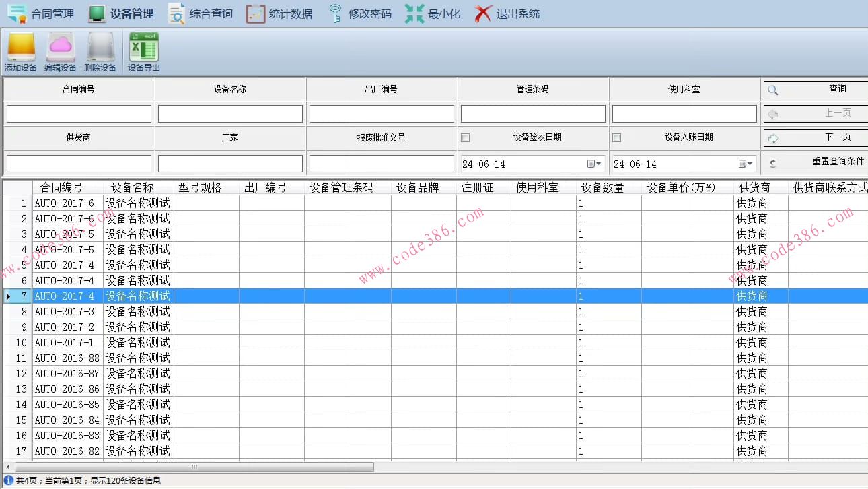The width and height of the screenshot is (868, 489).
Task: Open the 设备验收日期 date picker dropdown
Action: tap(594, 164)
